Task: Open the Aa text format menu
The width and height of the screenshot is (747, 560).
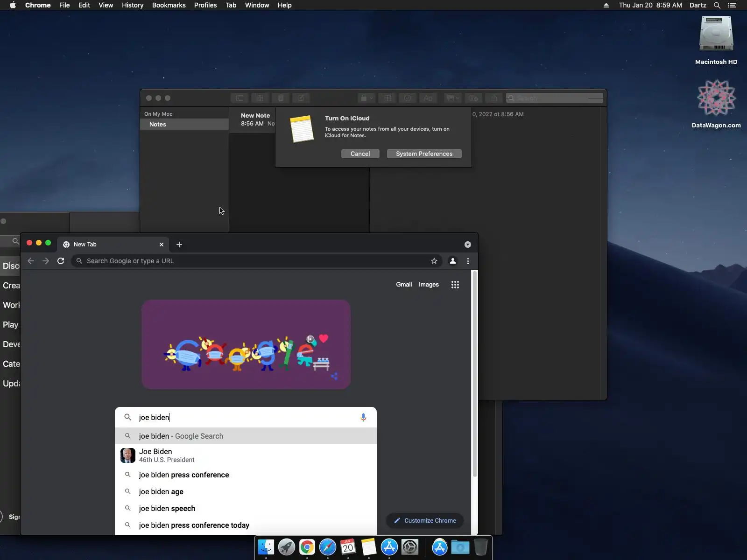Action: coord(428,98)
